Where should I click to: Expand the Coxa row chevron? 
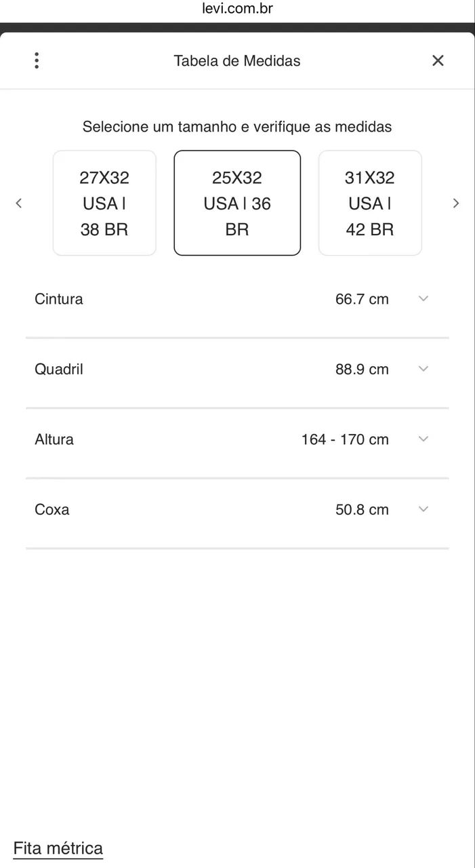point(424,509)
